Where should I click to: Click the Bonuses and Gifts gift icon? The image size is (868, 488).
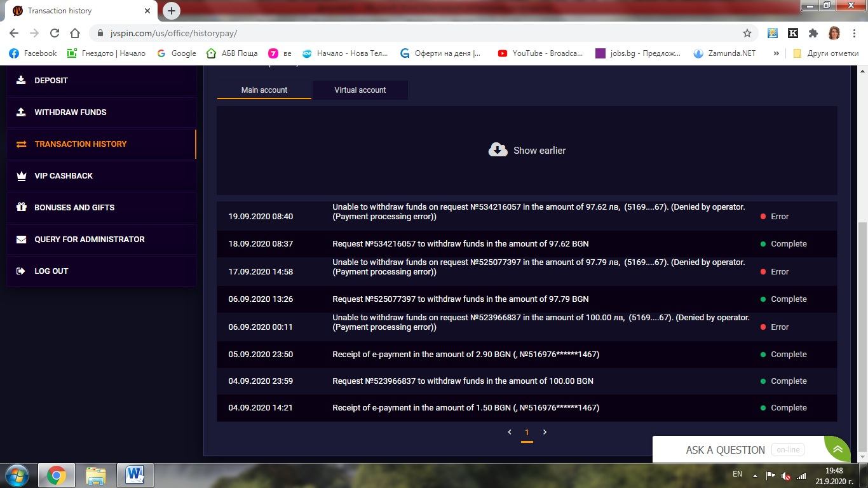(21, 207)
